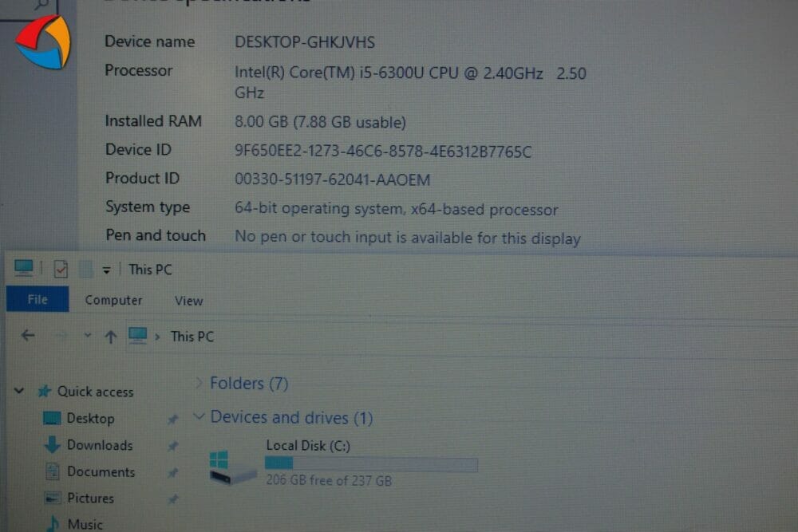
Task: Click the Local Disk (C:) usage bar
Action: (371, 463)
